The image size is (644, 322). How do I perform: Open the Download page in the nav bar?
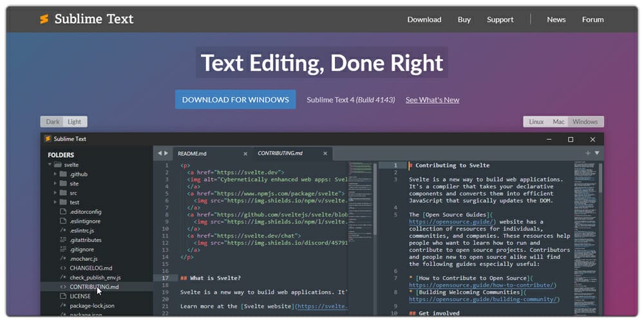(x=424, y=20)
